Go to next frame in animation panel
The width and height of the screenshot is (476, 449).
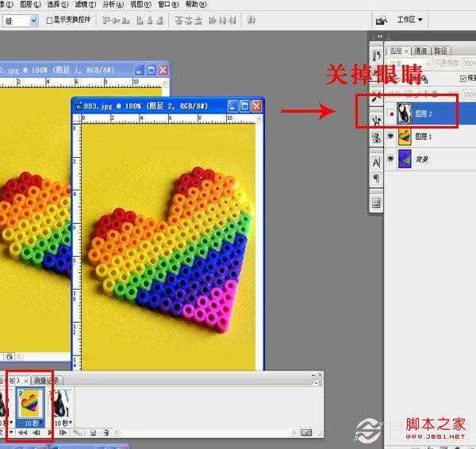62,432
